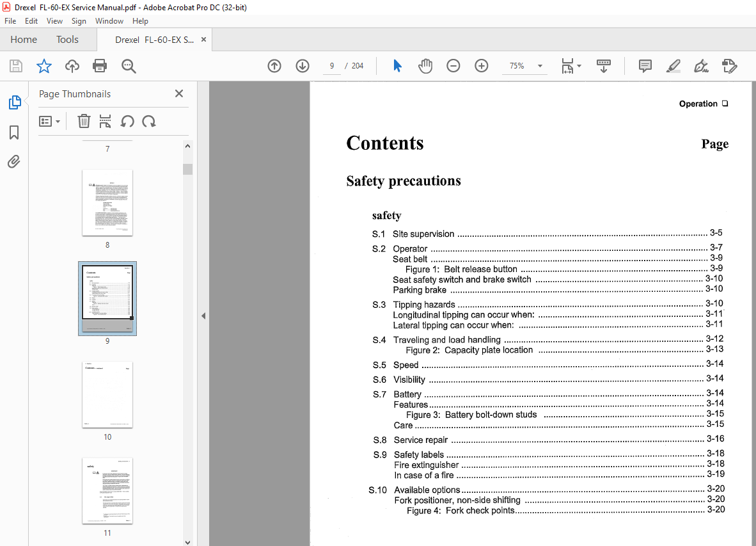Expand fit page options dropdown arrow

(579, 65)
